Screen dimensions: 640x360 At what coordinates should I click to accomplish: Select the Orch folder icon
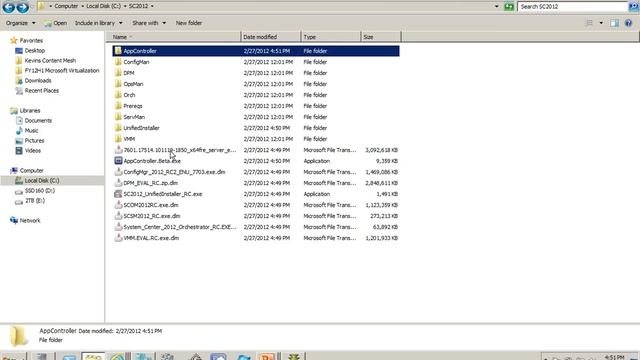(x=118, y=95)
